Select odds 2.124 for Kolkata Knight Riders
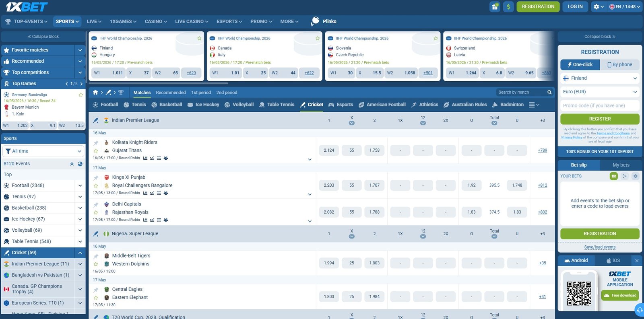Viewport: 644px width, 319px height. 329,150
